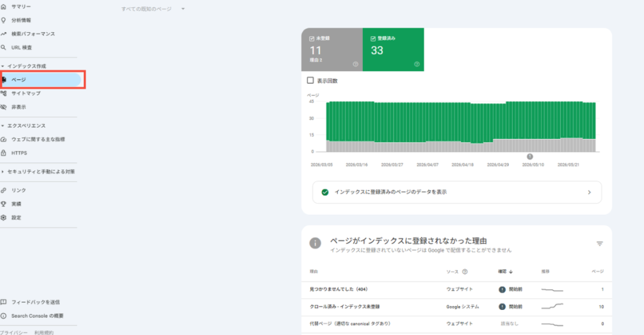Click chart annotation marker near 2026/05/10
644x335 pixels.
point(530,157)
